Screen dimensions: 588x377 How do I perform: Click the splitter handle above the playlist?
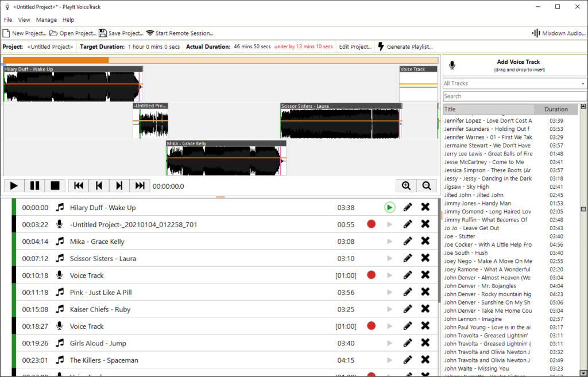[x=220, y=197]
